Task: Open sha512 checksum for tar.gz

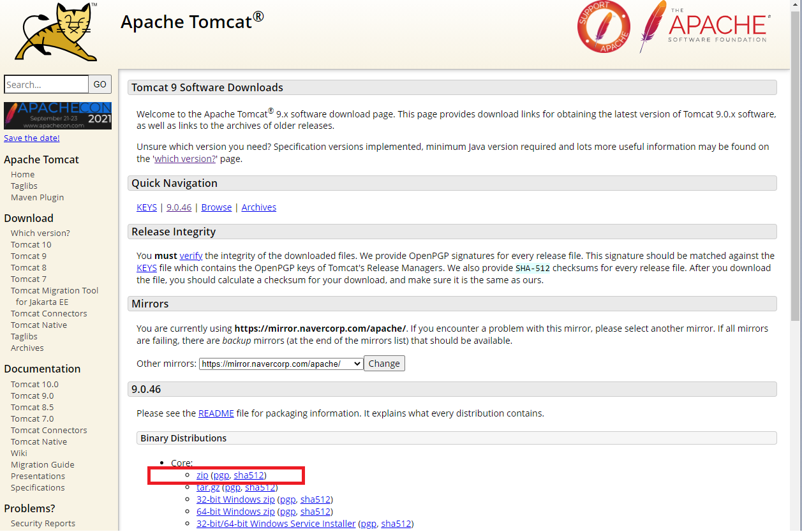Action: tap(260, 488)
